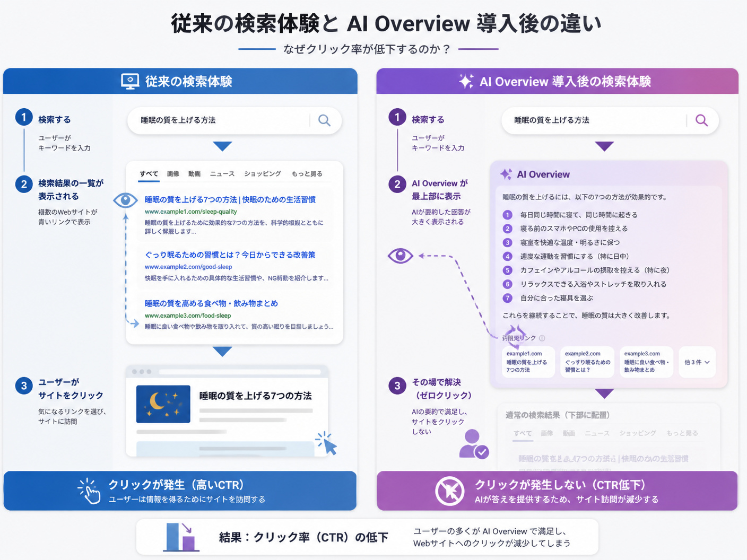
Task: Open the example3.com source card
Action: pyautogui.click(x=646, y=362)
